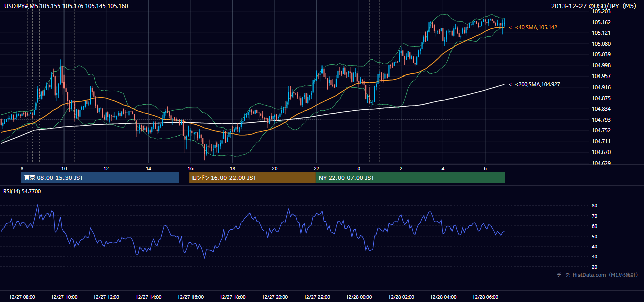Click the 104.752 price axis label
The width and height of the screenshot is (644, 302).
point(601,130)
